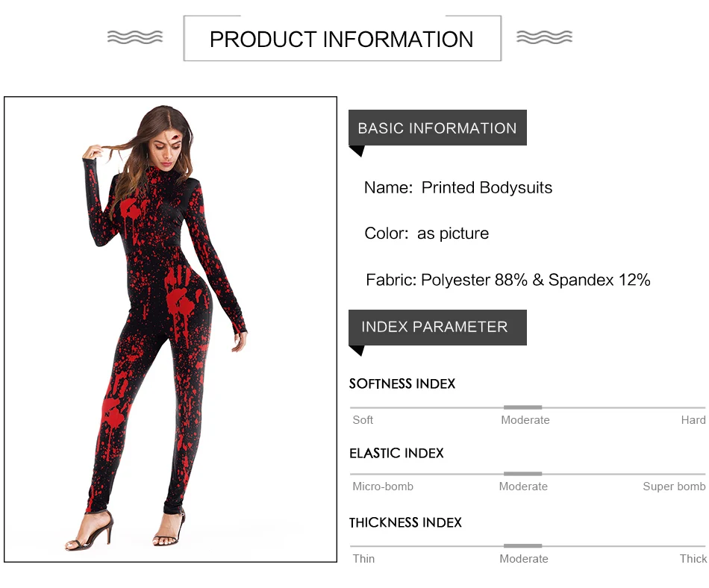
Task: Select the INDEX PARAMETER banner
Action: 437,327
